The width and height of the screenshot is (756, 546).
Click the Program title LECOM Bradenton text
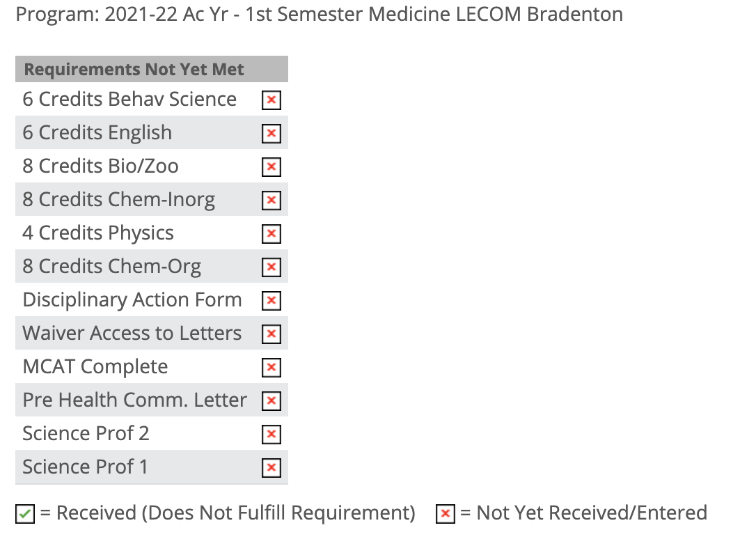click(x=540, y=14)
